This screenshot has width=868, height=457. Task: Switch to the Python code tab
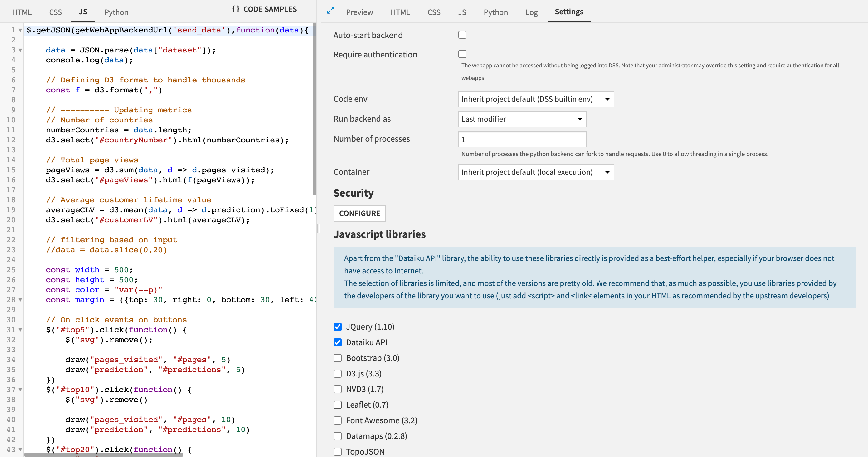(116, 12)
